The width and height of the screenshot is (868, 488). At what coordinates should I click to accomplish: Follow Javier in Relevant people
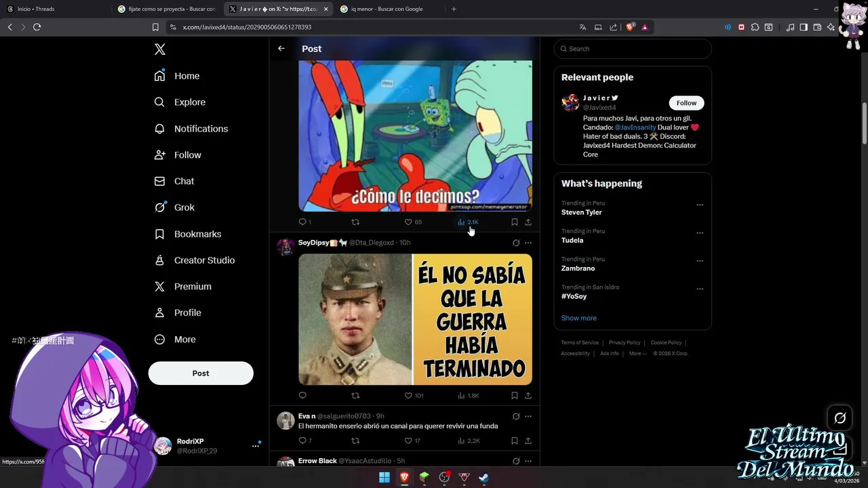pos(686,103)
